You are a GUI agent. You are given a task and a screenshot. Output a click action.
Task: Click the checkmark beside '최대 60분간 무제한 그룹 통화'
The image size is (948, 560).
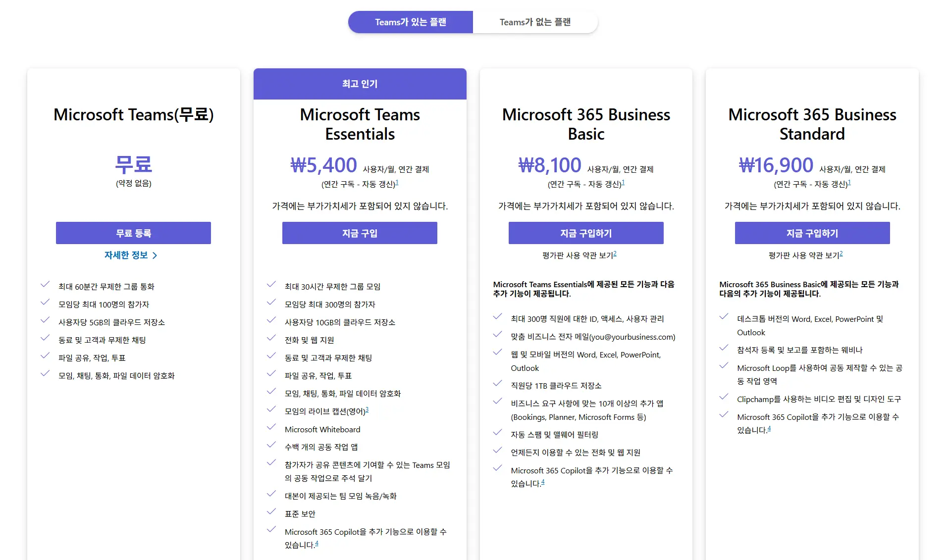[x=45, y=285]
